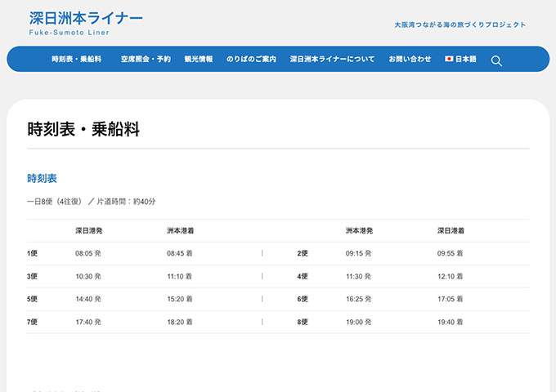The width and height of the screenshot is (556, 392).
Task: Click arrival time 09:55 着
Action: 450,253
